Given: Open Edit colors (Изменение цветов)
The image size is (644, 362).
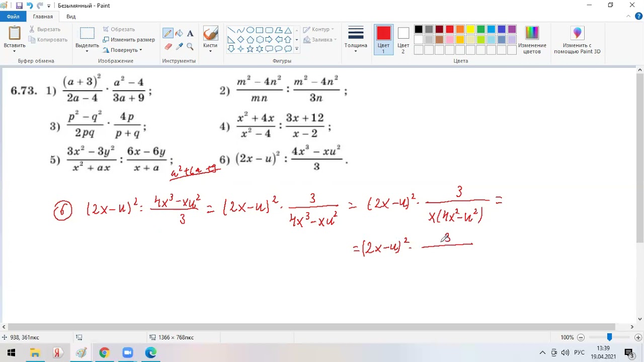Looking at the screenshot, I should click(532, 40).
